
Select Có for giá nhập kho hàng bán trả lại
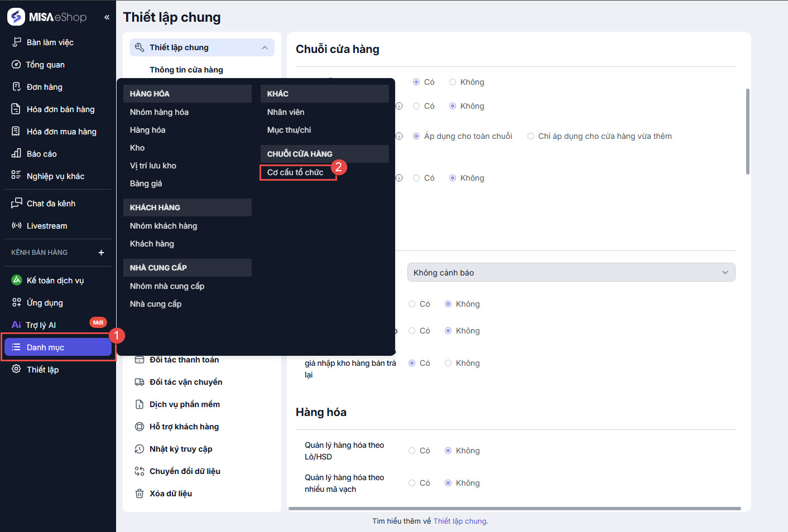click(412, 363)
